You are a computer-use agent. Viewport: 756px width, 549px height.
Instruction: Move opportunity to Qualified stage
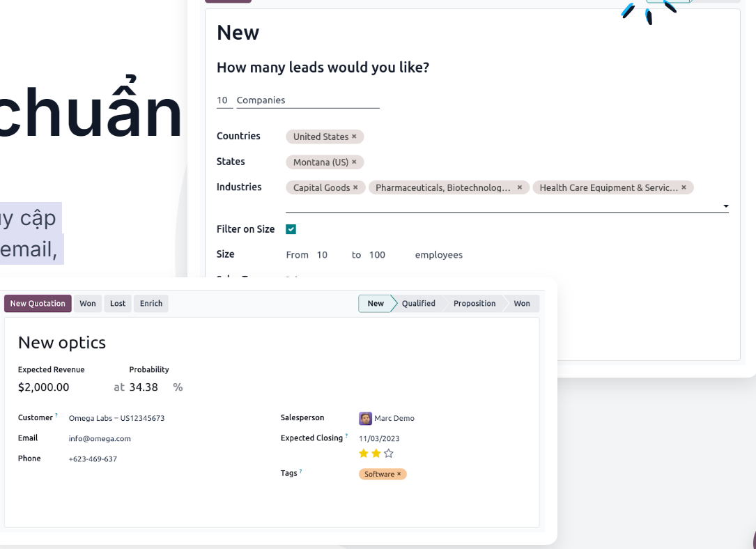tap(419, 304)
